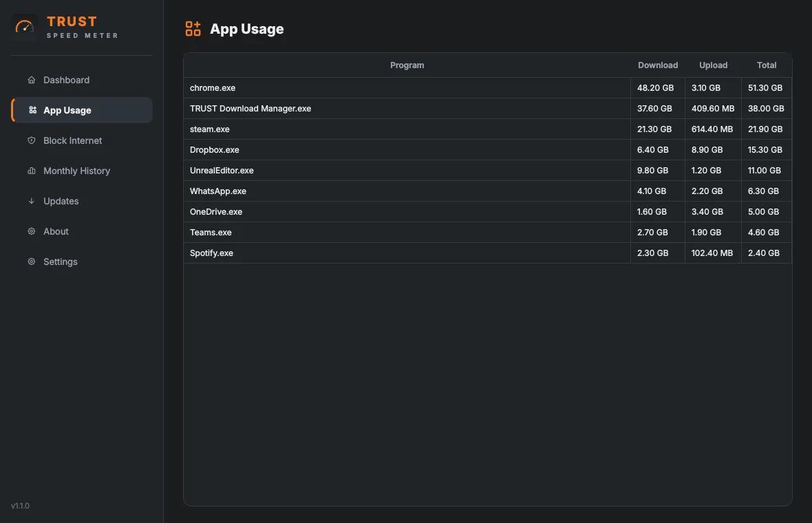
Task: Click the About icon in sidebar
Action: [x=32, y=231]
